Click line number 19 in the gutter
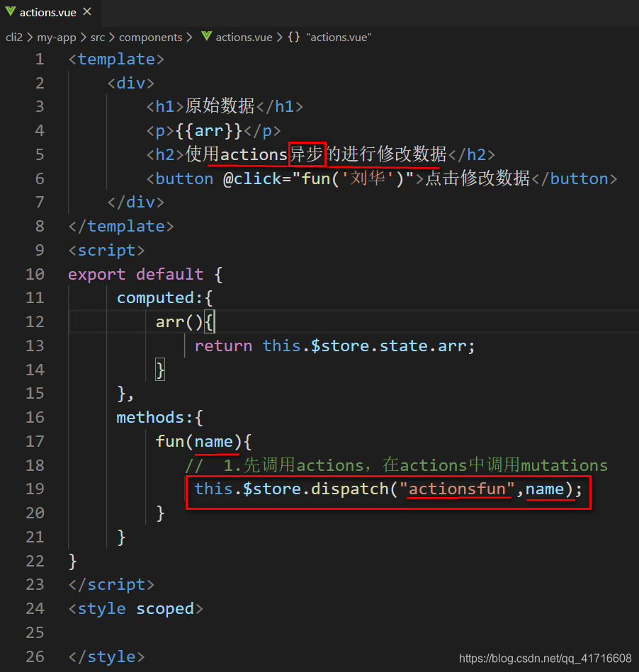This screenshot has height=672, width=639. [35, 489]
